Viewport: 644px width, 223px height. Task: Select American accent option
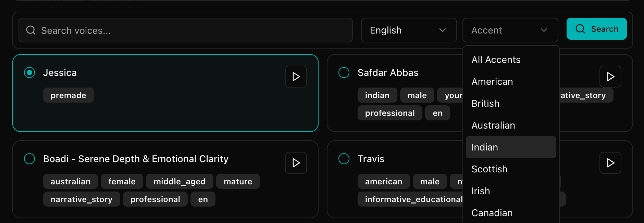pyautogui.click(x=492, y=82)
